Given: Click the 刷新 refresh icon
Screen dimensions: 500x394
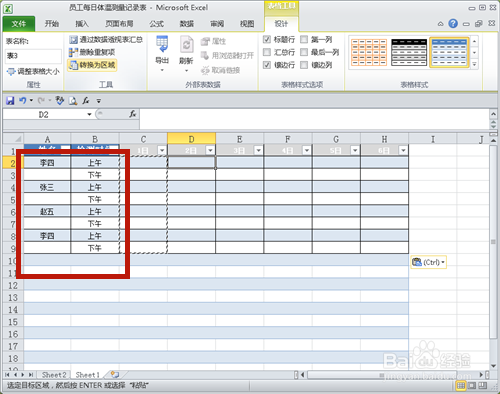Looking at the screenshot, I should pyautogui.click(x=186, y=44).
